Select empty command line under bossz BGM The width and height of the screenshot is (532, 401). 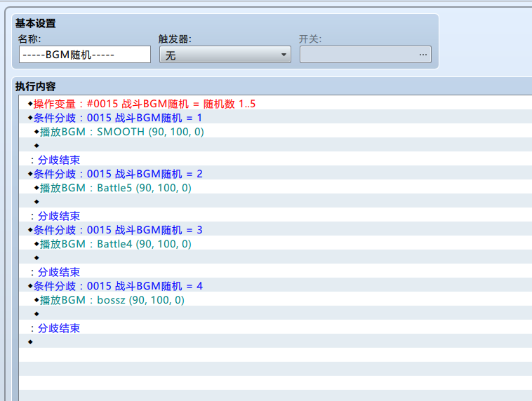pos(276,314)
